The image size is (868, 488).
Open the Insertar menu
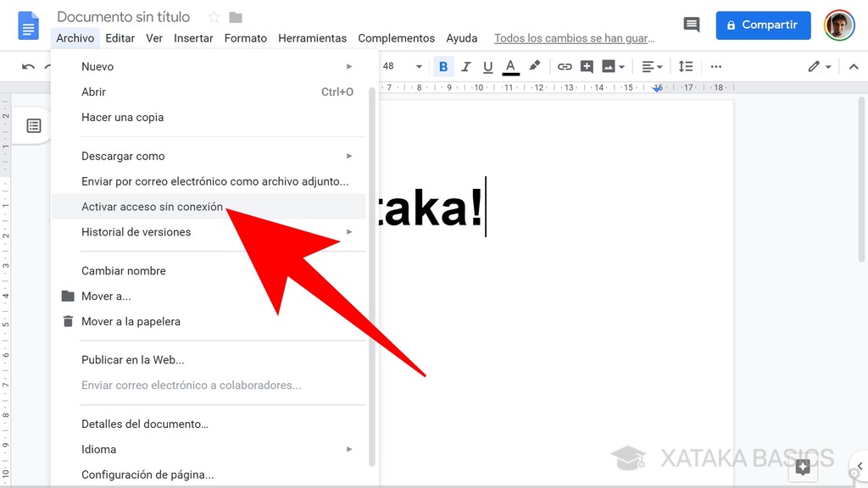pos(193,38)
